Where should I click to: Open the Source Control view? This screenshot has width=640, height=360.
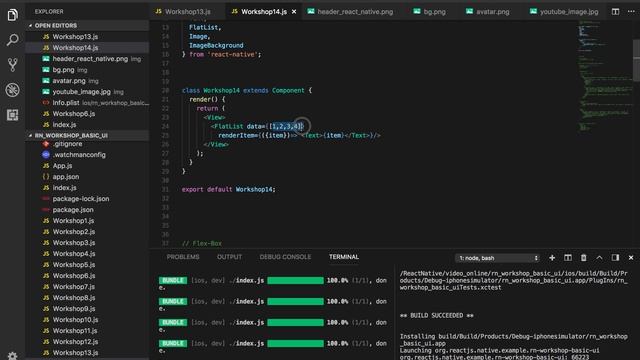pos(12,65)
